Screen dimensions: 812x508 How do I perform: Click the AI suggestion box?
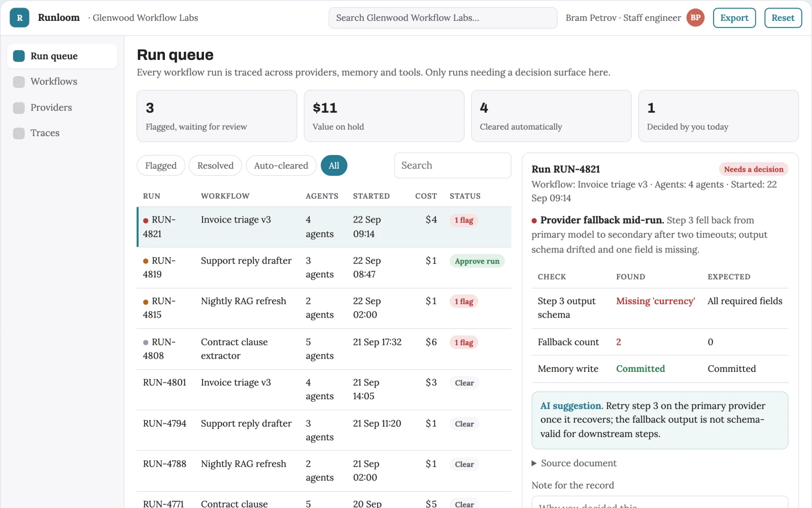tap(660, 420)
